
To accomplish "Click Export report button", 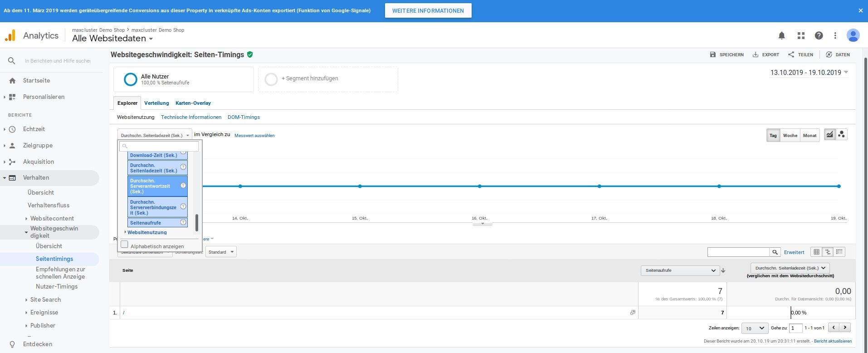I will tap(766, 54).
